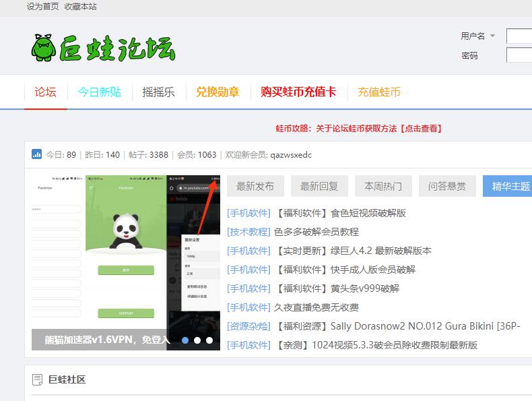532x401 pixels.
Task: Expand the 用户名 login type dropdown
Action: 492,36
